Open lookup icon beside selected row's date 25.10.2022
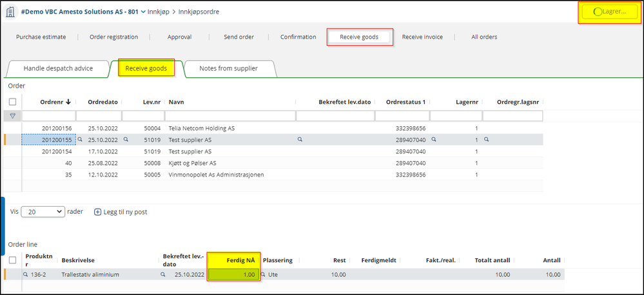 click(126, 140)
